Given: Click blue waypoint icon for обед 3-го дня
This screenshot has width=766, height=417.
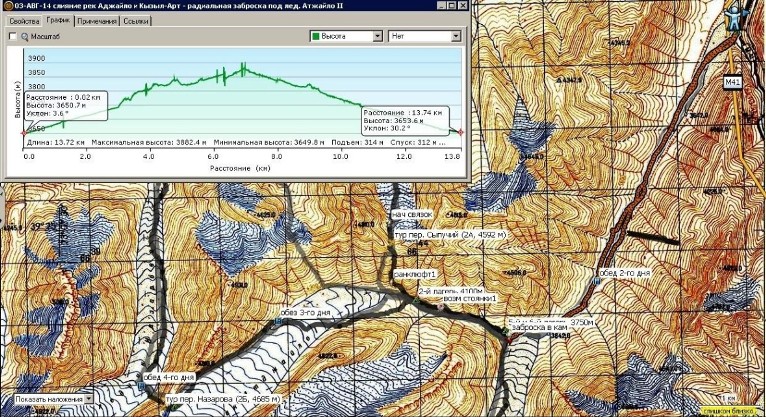Looking at the screenshot, I should pos(278,321).
